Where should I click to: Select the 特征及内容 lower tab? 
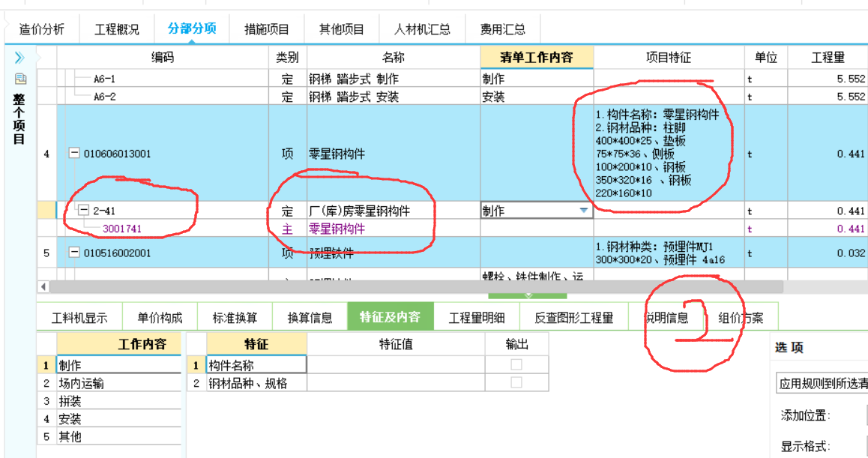point(390,317)
